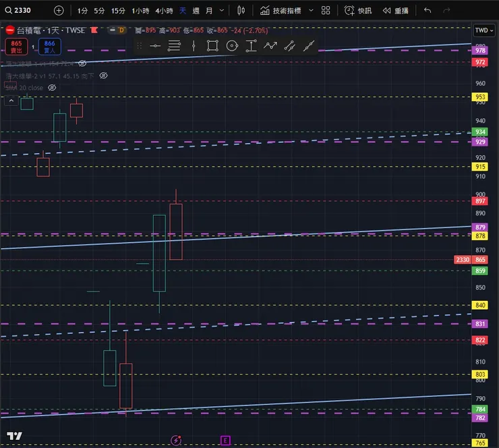Start bar replay with 重播
The width and height of the screenshot is (499, 448).
(x=396, y=11)
